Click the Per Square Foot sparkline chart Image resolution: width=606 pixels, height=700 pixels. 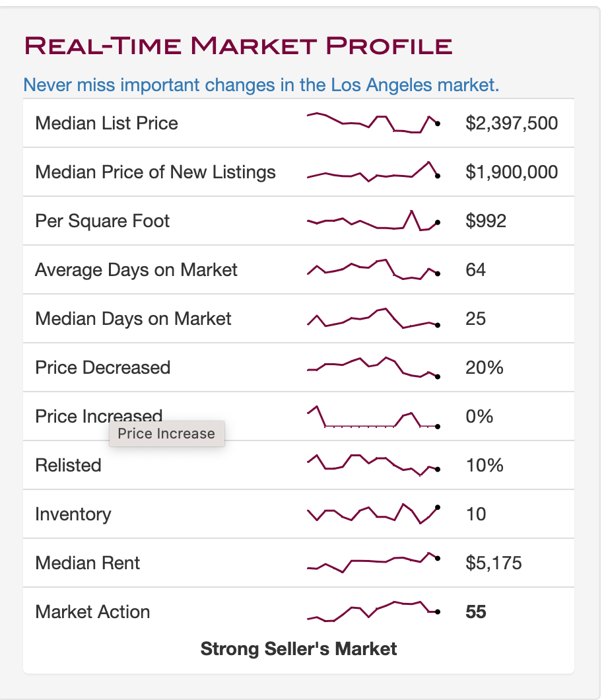click(x=374, y=220)
